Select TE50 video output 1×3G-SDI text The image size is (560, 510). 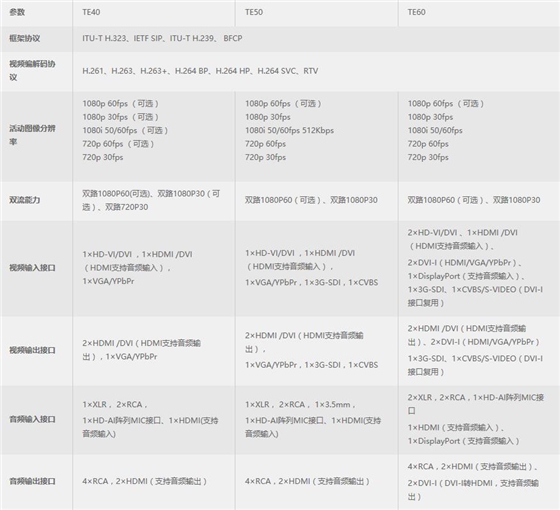[322, 365]
